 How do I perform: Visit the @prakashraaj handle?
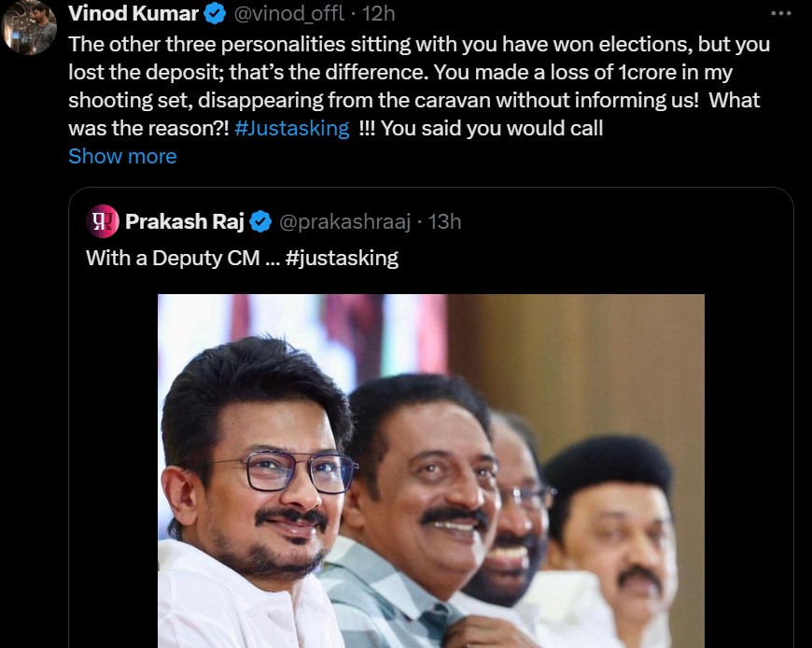click(x=345, y=221)
